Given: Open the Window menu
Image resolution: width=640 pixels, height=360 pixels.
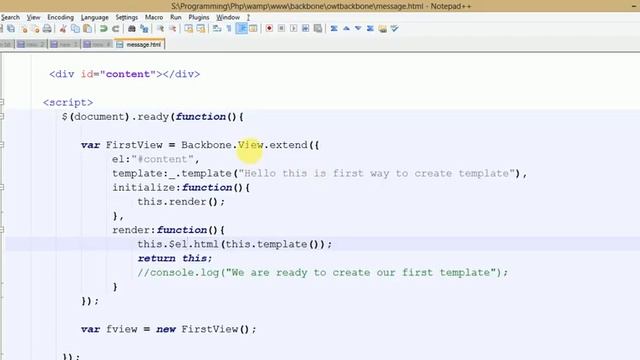Looking at the screenshot, I should pyautogui.click(x=228, y=17).
